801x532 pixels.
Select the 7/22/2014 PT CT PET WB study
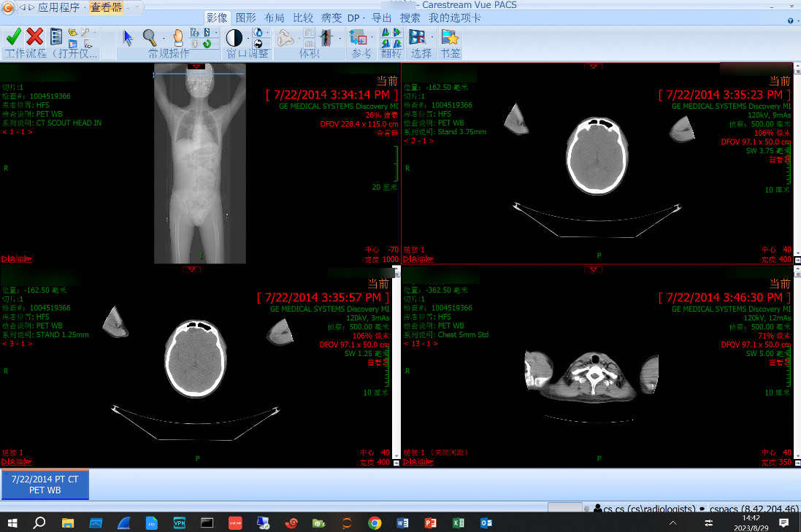coord(45,485)
